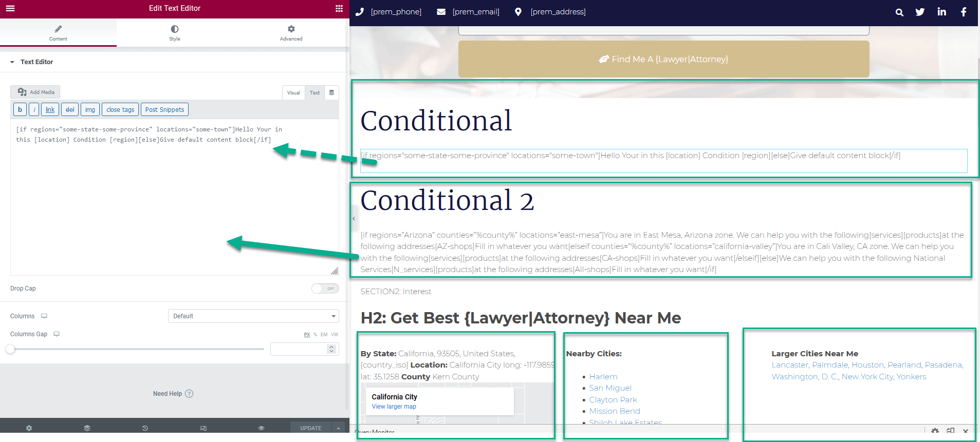The image size is (980, 442).
Task: Expand save options arrow beside Update
Action: pyautogui.click(x=338, y=428)
